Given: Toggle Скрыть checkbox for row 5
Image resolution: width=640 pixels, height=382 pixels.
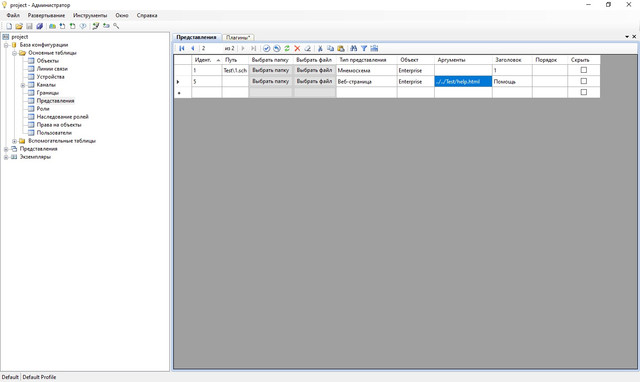Looking at the screenshot, I should [x=584, y=81].
